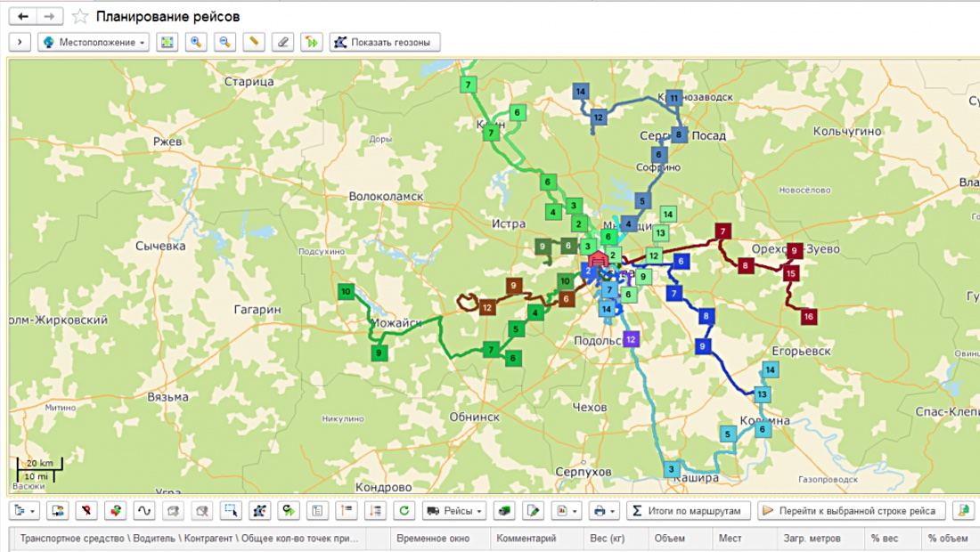The width and height of the screenshot is (980, 552).
Task: Toggle geozones with Показать геозоны
Action: click(385, 42)
